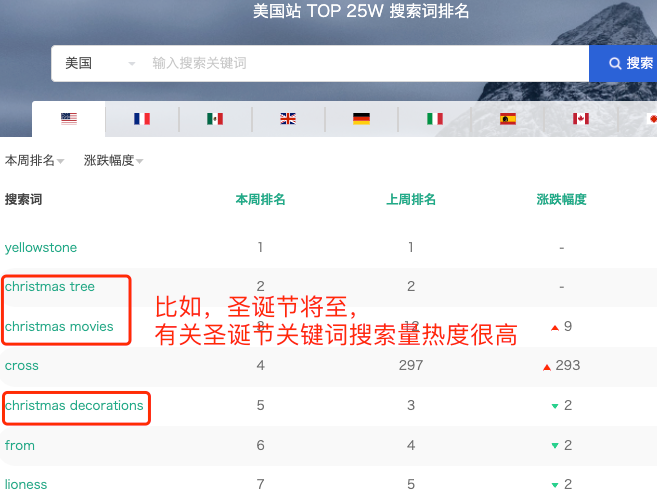Select the United States flag tab
Screen dimensions: 657x496
[x=69, y=119]
